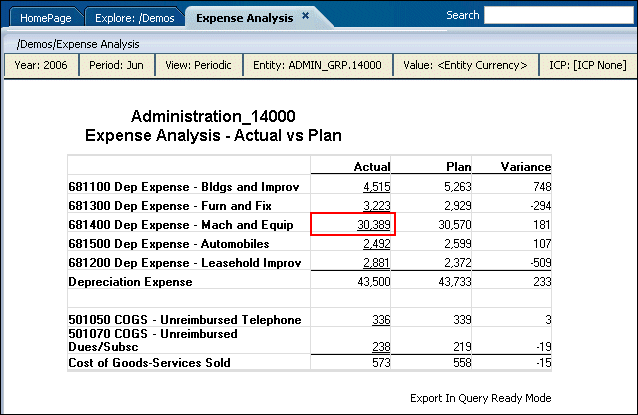Click the Actual column header
This screenshot has height=415, width=638.
click(x=372, y=167)
